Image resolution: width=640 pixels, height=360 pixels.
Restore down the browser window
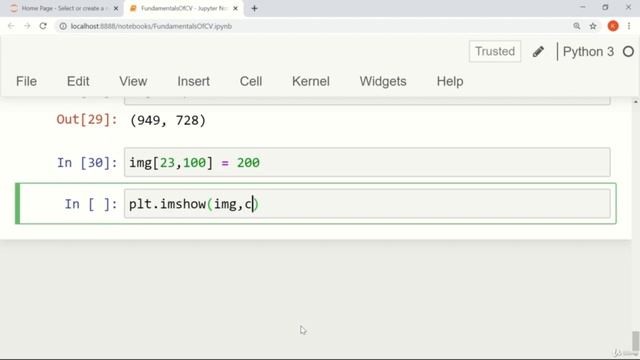tap(605, 7)
